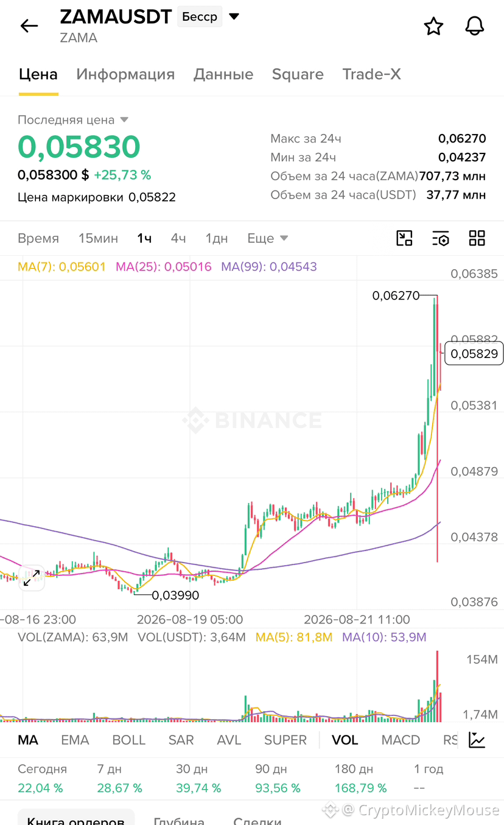This screenshot has width=504, height=825.
Task: Select the MACD sub-indicator
Action: (x=401, y=740)
